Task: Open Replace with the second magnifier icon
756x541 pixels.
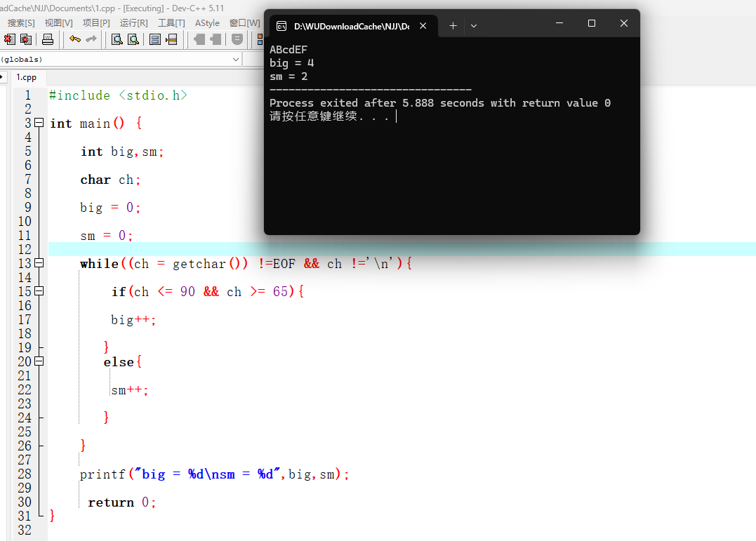Action: (133, 39)
